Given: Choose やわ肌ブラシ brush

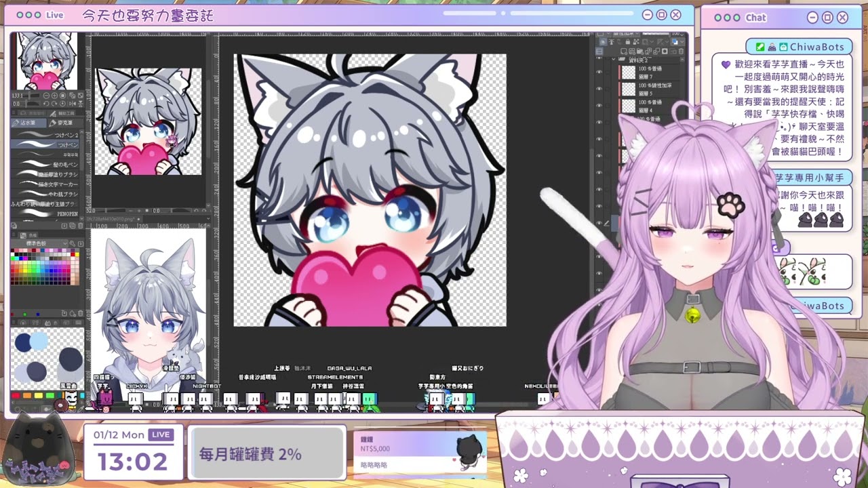Looking at the screenshot, I should (x=45, y=195).
